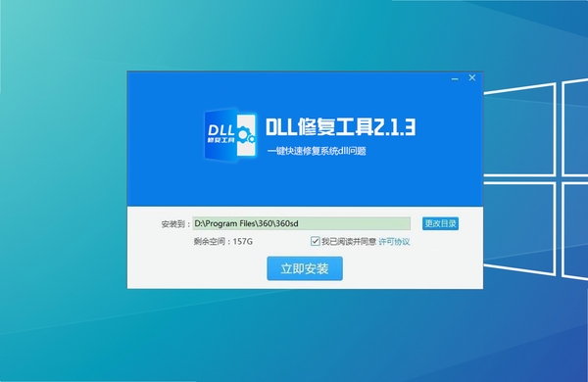Click the 立即安装 install button
This screenshot has height=382, width=588.
point(305,268)
